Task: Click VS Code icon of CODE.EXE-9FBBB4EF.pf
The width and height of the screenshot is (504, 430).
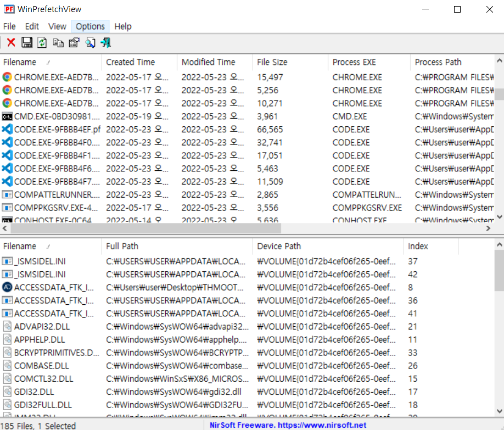Action: [x=7, y=129]
